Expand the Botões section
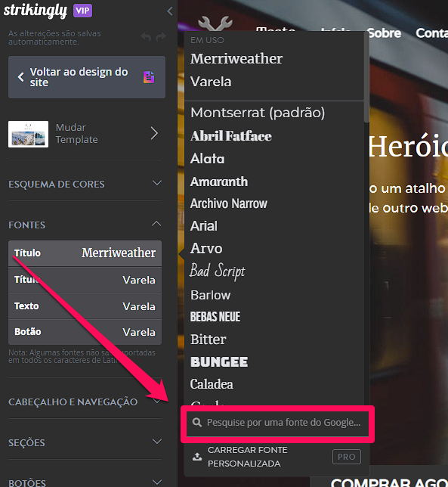The height and width of the screenshot is (487, 448). click(85, 482)
